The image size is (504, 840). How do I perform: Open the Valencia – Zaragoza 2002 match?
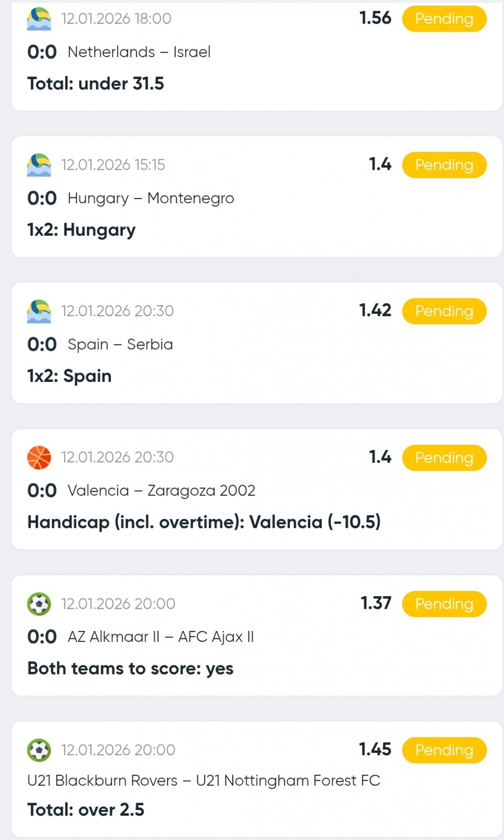(x=161, y=491)
